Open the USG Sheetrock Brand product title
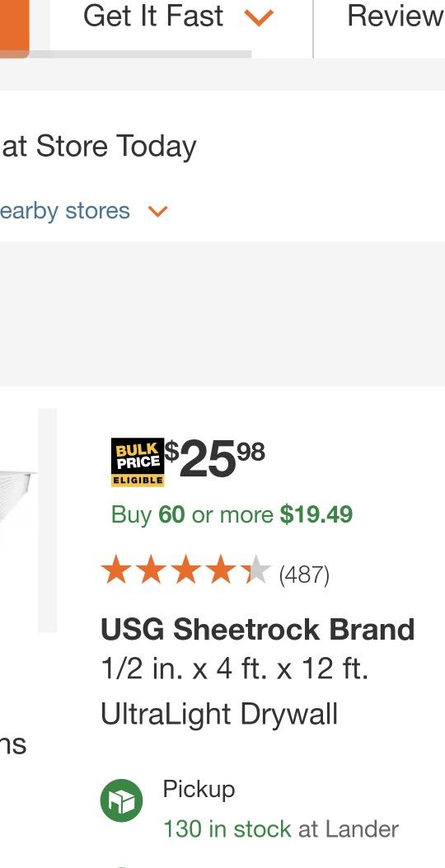Image resolution: width=445 pixels, height=868 pixels. 257,630
